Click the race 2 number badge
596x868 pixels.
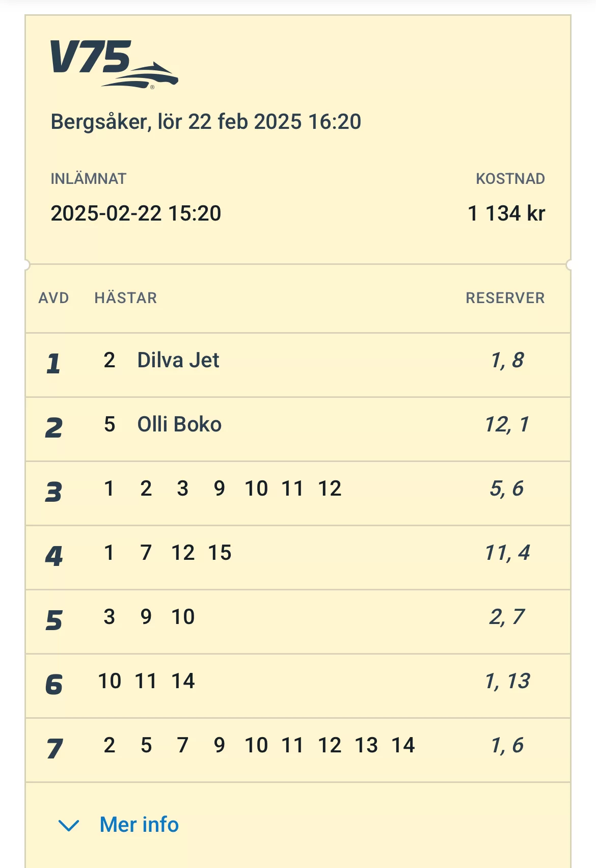53,428
